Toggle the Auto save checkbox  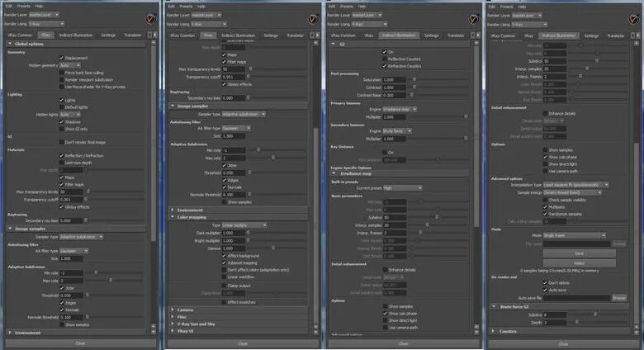[546, 290]
